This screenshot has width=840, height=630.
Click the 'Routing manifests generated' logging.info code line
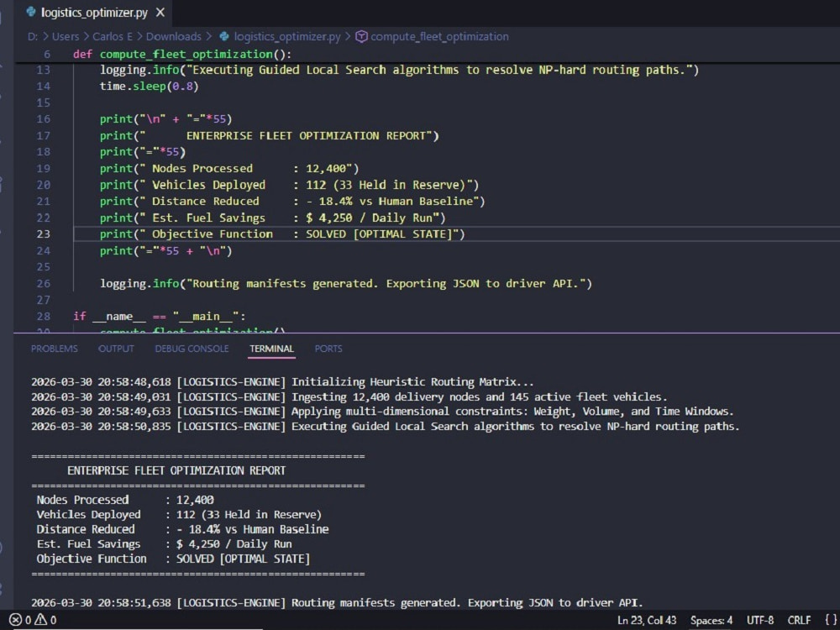346,283
